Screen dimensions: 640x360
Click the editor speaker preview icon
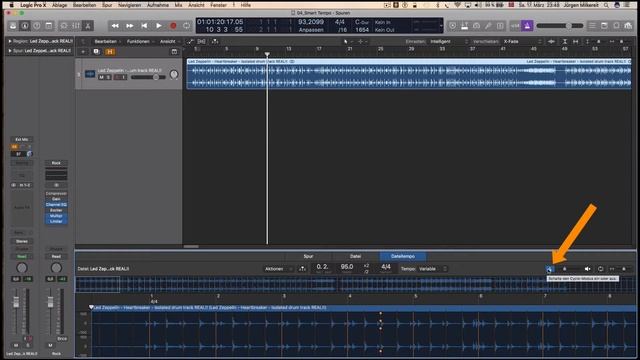587,269
